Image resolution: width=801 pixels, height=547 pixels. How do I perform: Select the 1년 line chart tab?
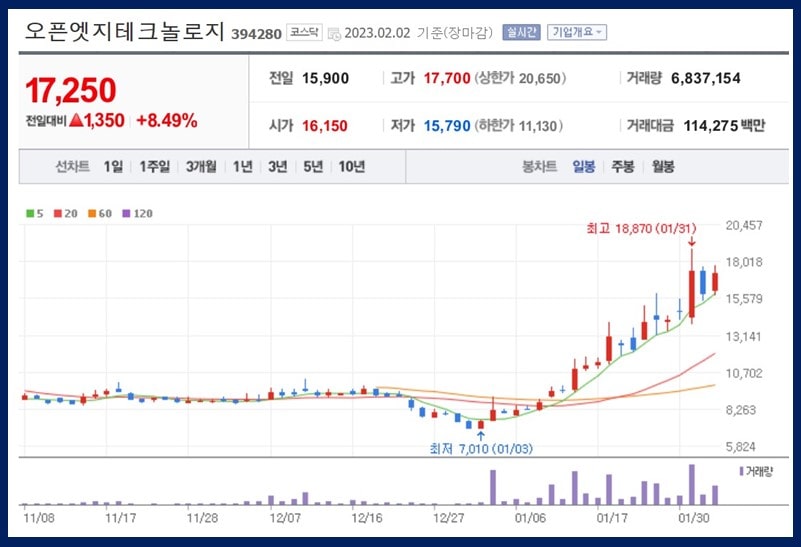pos(243,167)
